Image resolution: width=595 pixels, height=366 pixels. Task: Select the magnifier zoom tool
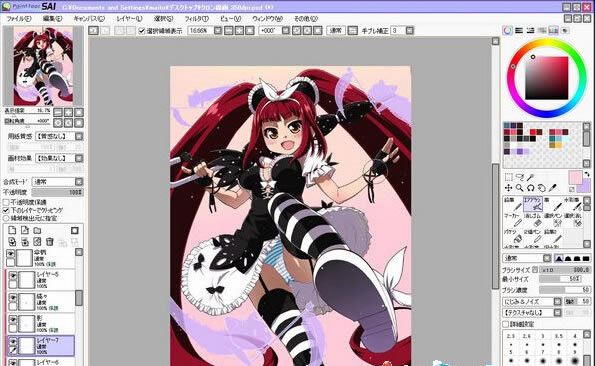tap(519, 188)
